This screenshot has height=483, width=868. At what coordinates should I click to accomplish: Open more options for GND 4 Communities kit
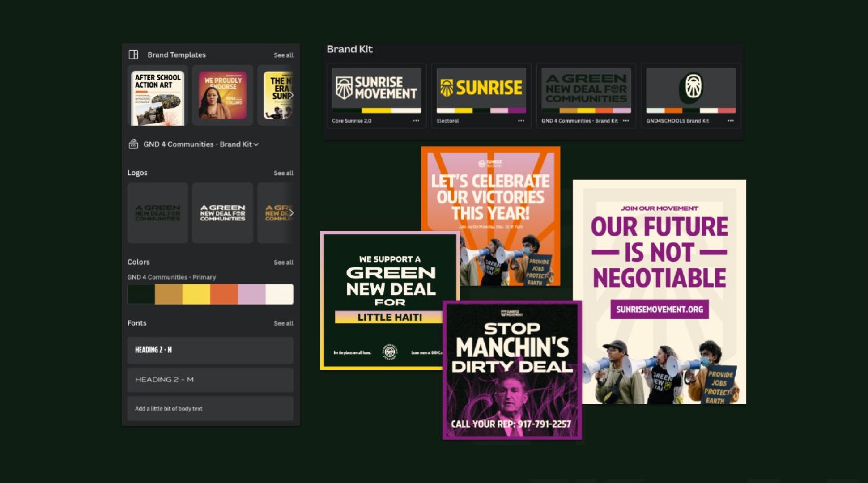626,121
